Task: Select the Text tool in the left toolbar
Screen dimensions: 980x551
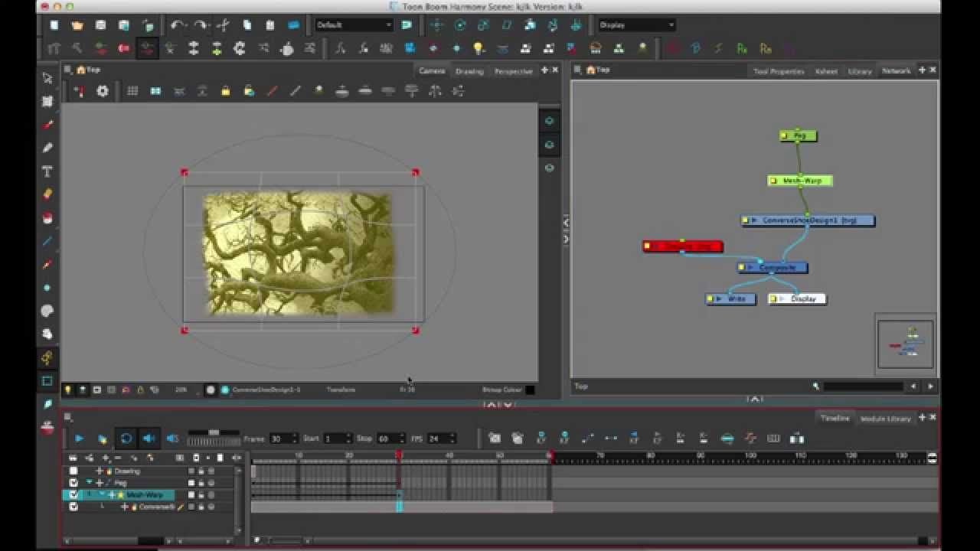Action: [x=47, y=171]
